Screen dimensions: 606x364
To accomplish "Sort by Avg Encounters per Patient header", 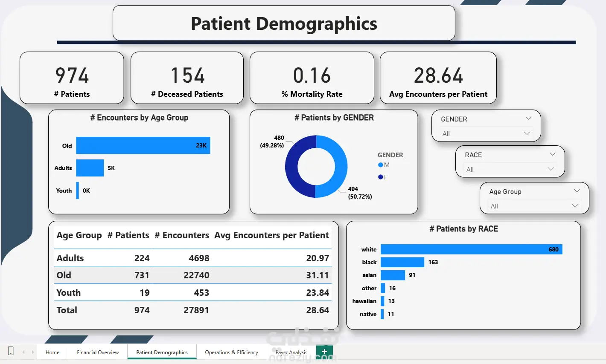I will (271, 235).
